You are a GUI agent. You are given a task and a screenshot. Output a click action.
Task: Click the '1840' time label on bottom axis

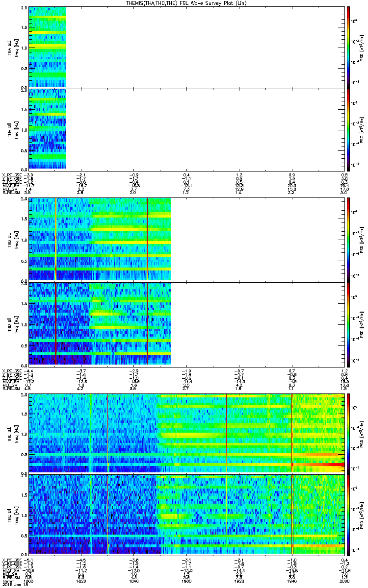point(134,581)
